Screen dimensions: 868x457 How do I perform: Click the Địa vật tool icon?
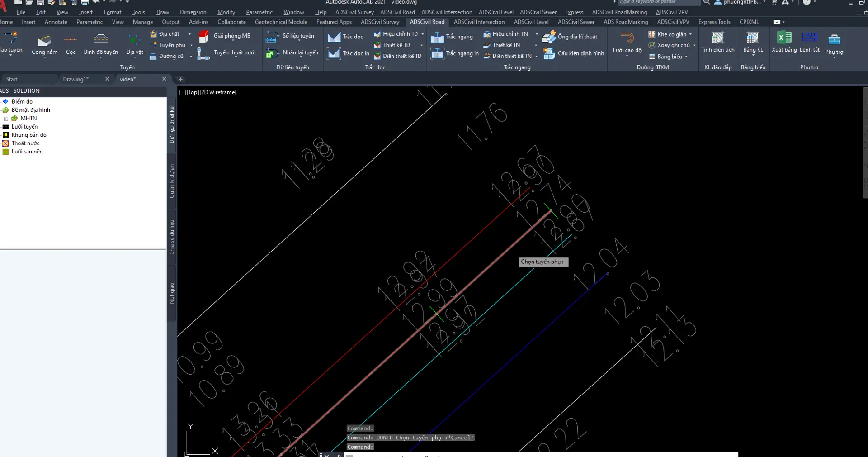click(x=134, y=40)
